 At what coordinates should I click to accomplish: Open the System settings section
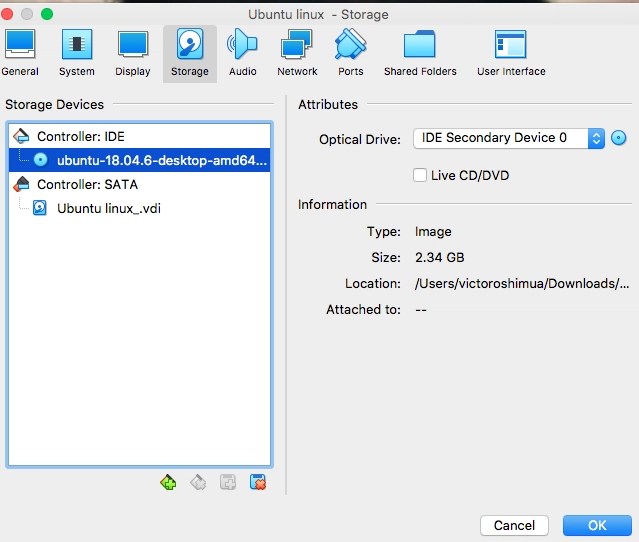pyautogui.click(x=77, y=52)
